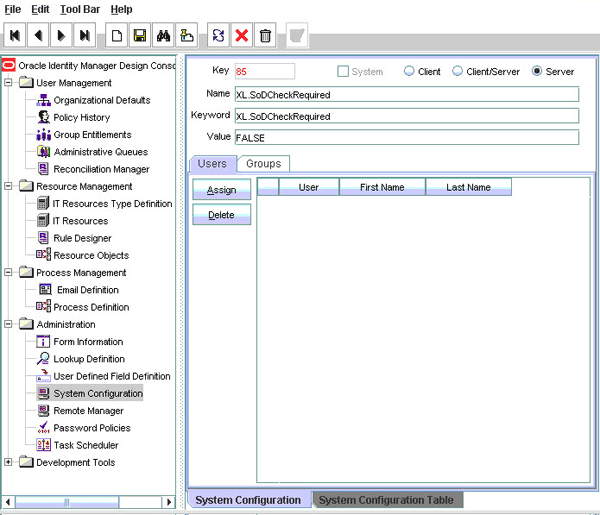The height and width of the screenshot is (515, 600).
Task: Click the Process Definition icon
Action: coord(43,306)
